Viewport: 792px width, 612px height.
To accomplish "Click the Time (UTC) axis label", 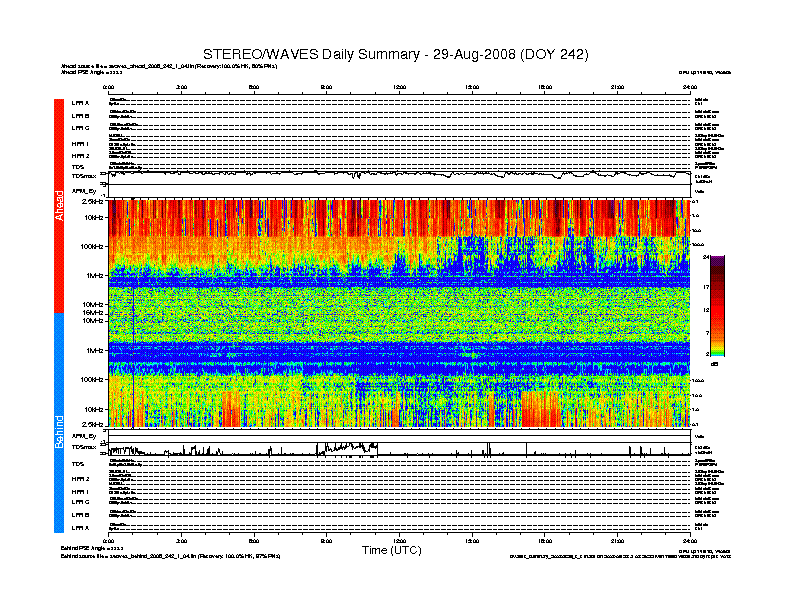I will coord(391,550).
